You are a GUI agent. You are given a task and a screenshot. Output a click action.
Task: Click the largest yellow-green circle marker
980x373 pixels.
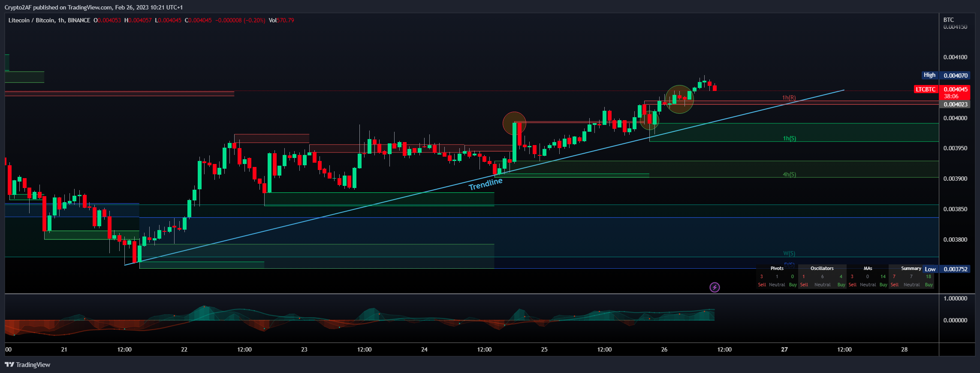(x=679, y=100)
